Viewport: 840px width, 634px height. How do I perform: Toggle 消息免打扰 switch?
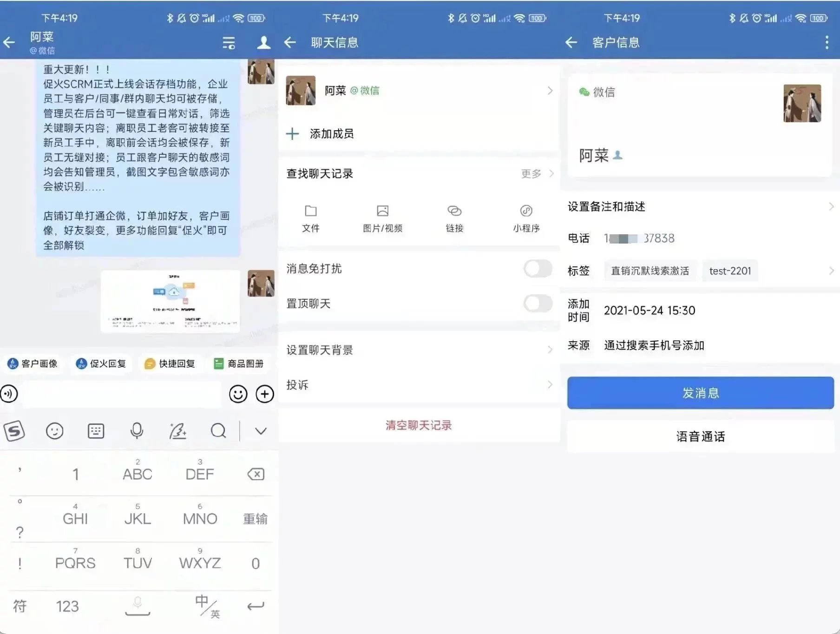coord(538,269)
